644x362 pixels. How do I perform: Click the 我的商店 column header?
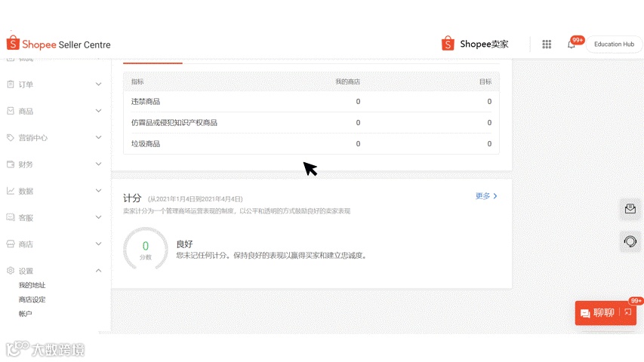[x=347, y=81]
